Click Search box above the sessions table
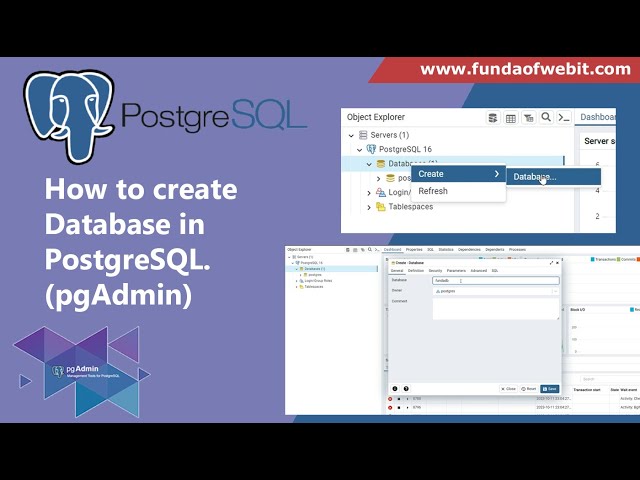Image resolution: width=640 pixels, height=480 pixels. (610, 379)
